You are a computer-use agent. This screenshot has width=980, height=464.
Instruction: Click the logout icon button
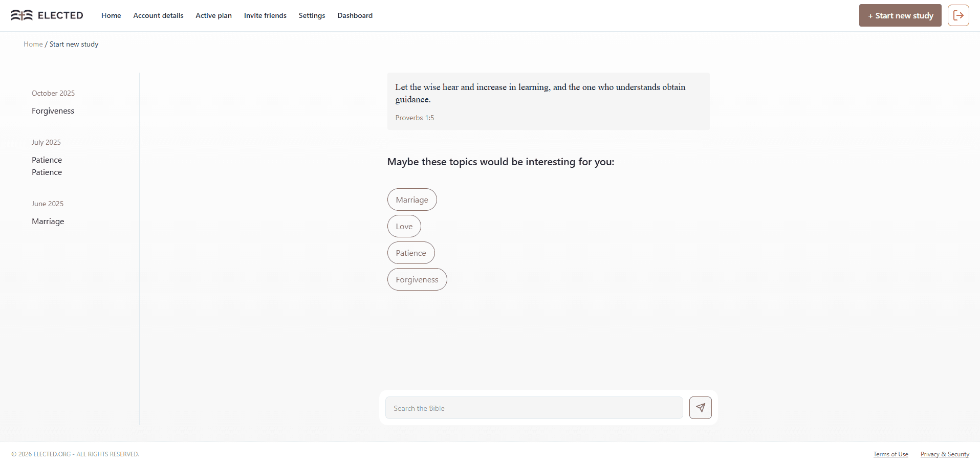coord(958,15)
